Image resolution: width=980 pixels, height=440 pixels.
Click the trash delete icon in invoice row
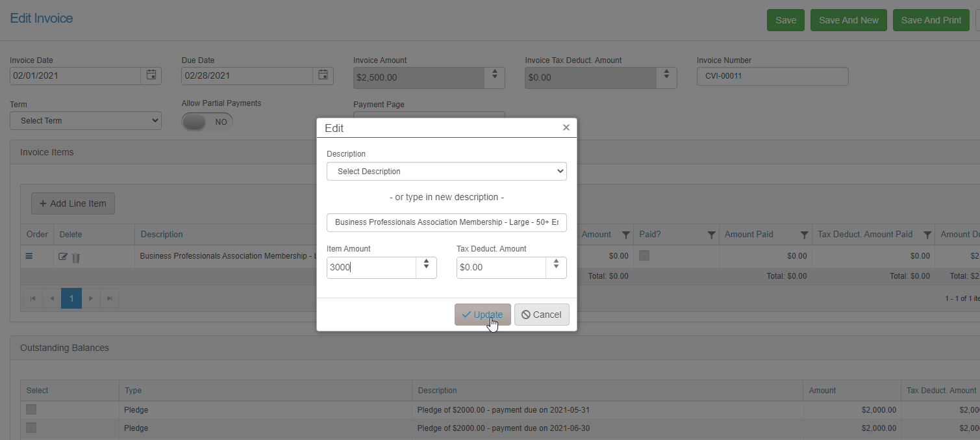(76, 257)
